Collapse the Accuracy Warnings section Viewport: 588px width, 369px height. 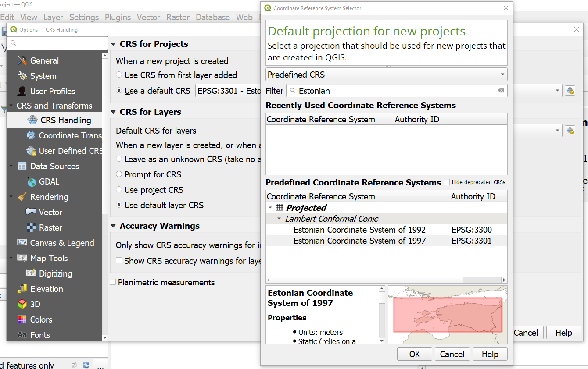click(113, 226)
